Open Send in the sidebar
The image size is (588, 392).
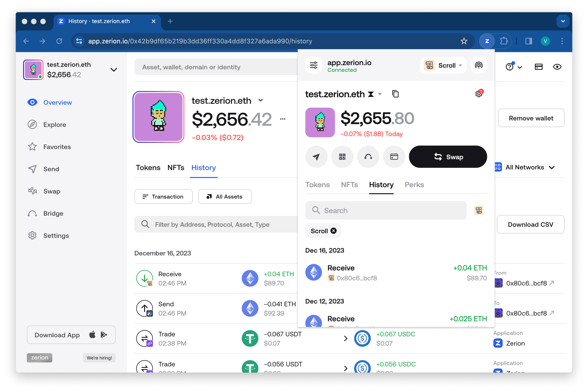point(43,169)
